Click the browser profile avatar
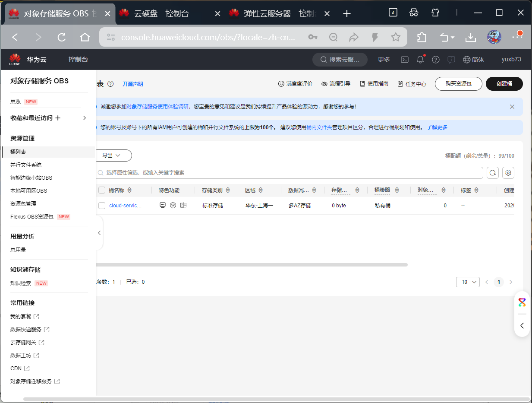The height and width of the screenshot is (403, 532). [494, 38]
